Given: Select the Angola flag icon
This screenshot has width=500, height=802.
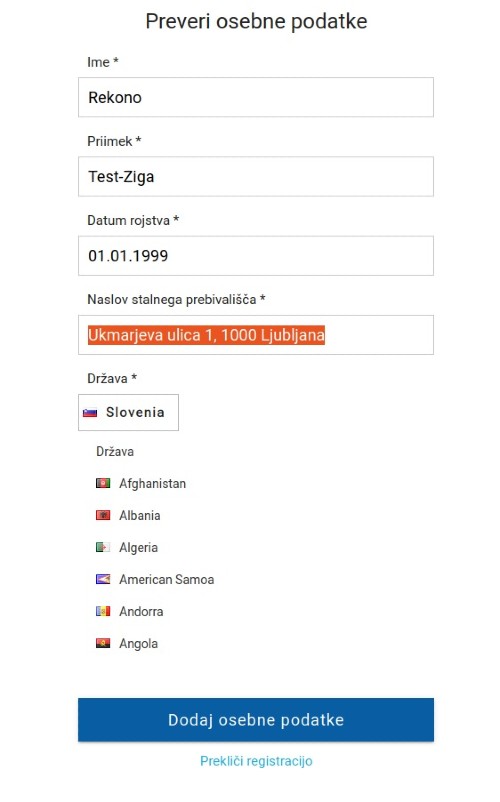Looking at the screenshot, I should (103, 643).
